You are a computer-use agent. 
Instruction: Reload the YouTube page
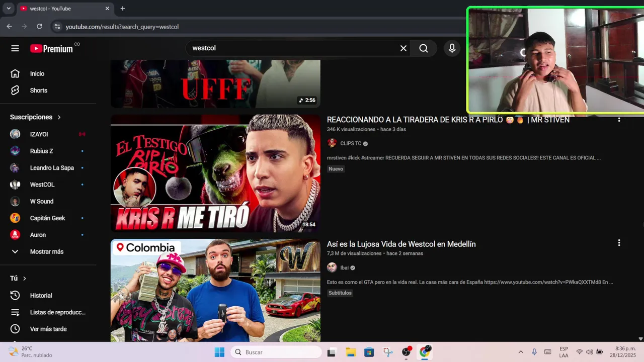click(39, 27)
